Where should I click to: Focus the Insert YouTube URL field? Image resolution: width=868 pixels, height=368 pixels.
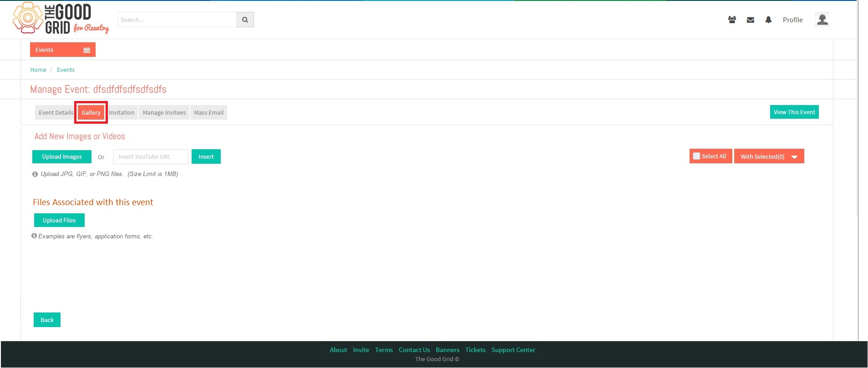coord(151,156)
